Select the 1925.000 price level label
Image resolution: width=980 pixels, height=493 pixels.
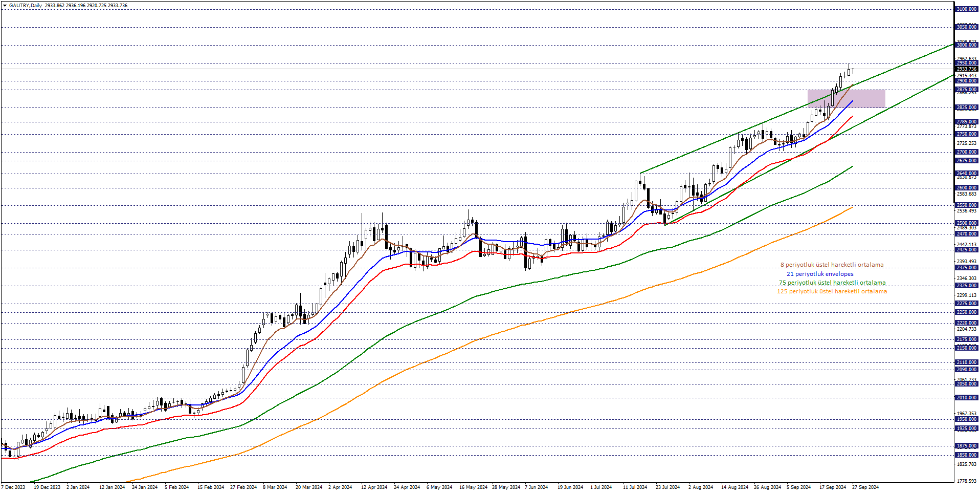click(967, 428)
